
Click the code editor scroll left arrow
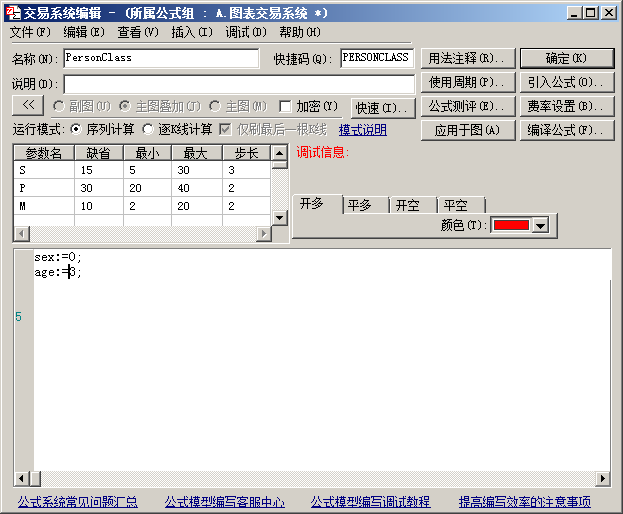(x=22, y=478)
